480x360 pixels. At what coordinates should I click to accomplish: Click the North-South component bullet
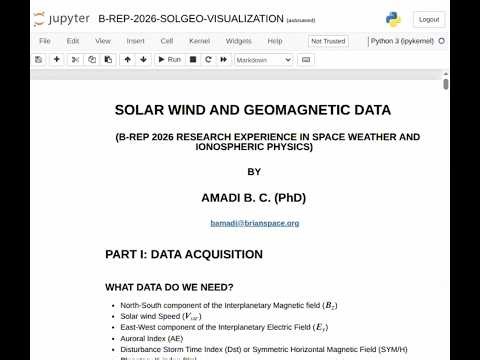pos(229,305)
